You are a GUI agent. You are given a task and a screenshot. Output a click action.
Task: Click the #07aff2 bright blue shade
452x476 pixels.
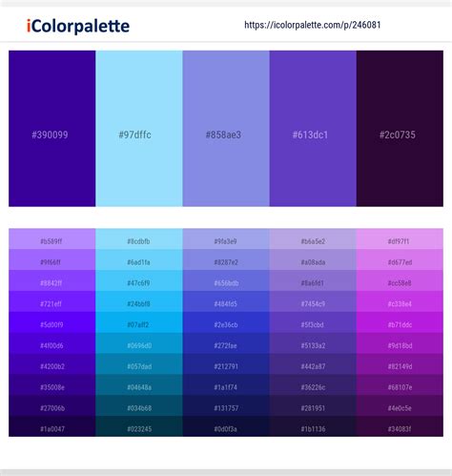(139, 322)
